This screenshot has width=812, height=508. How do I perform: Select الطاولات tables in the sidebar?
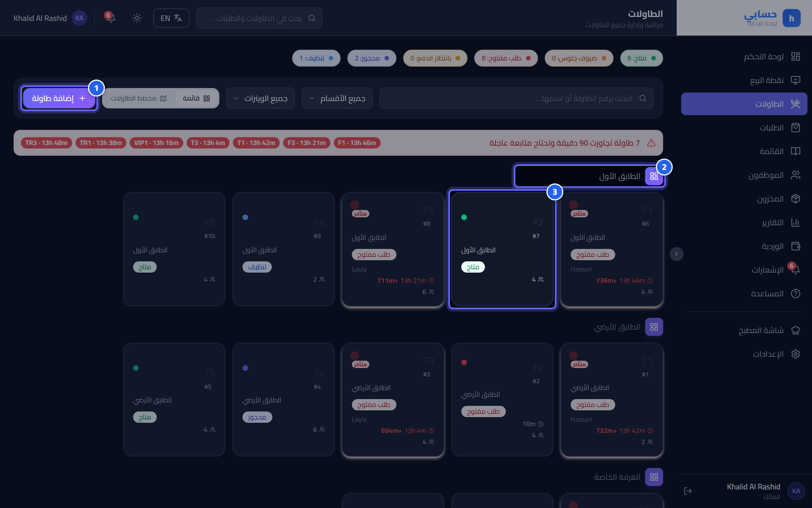pyautogui.click(x=744, y=104)
